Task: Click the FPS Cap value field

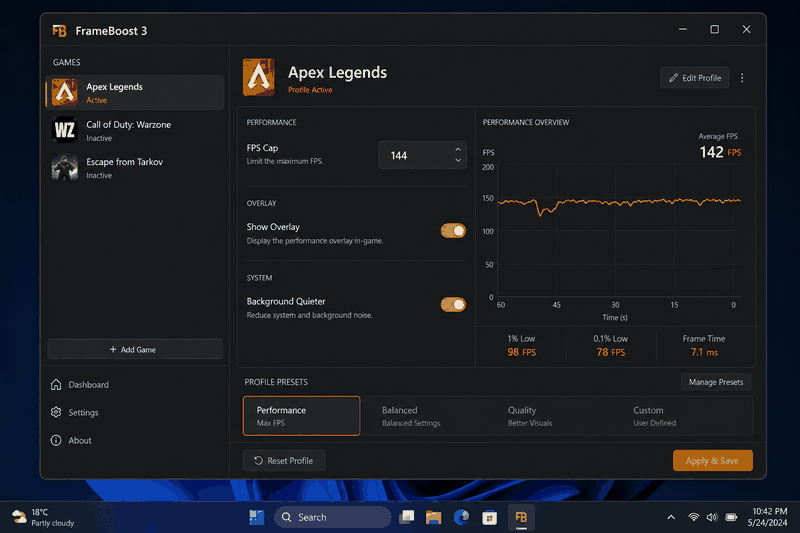Action: (422, 155)
